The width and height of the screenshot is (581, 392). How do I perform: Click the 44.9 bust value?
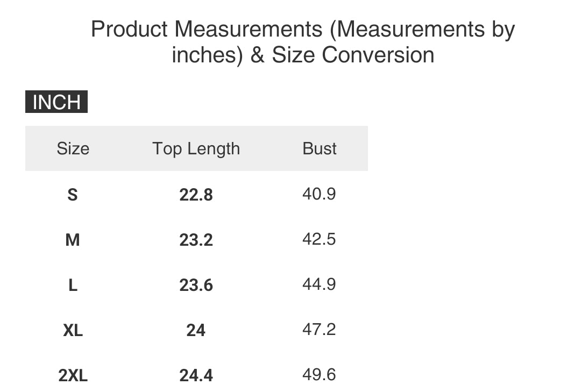319,284
